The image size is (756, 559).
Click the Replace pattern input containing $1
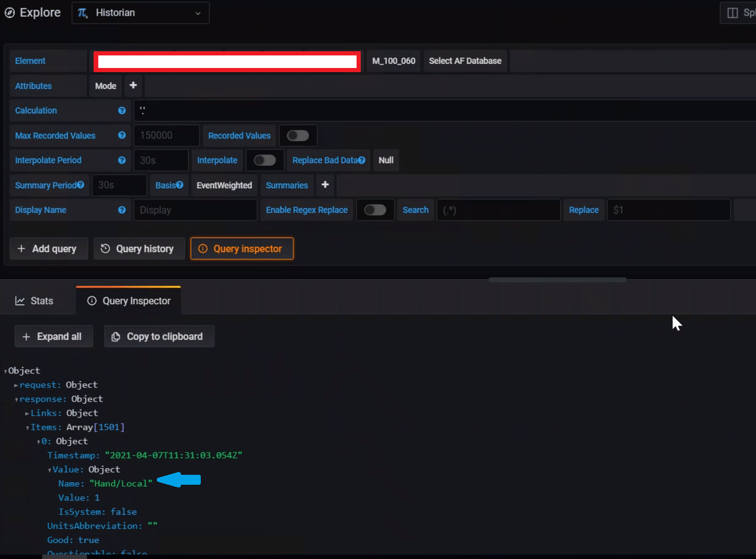coord(668,210)
